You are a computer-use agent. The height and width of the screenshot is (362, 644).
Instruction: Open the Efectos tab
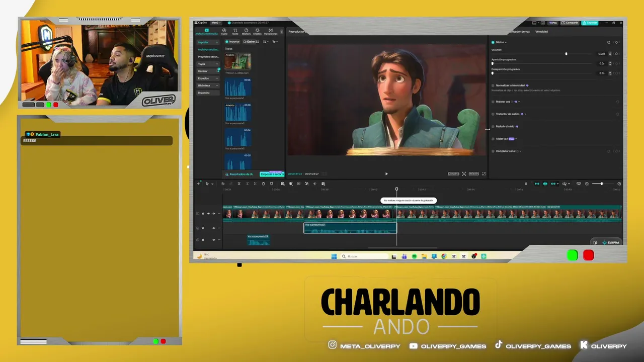click(x=257, y=32)
